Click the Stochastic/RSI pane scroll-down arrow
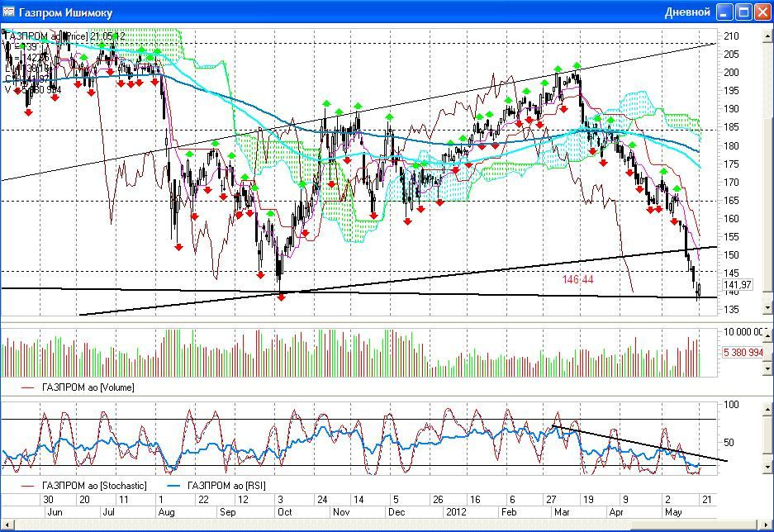 [767, 467]
